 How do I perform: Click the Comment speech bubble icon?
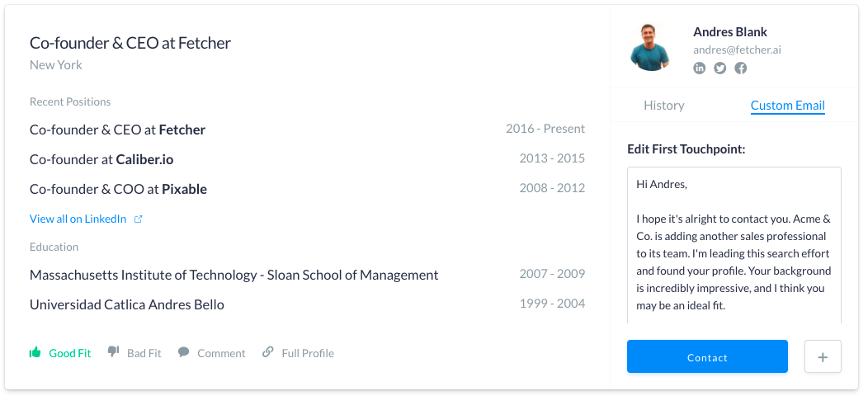[x=184, y=352]
